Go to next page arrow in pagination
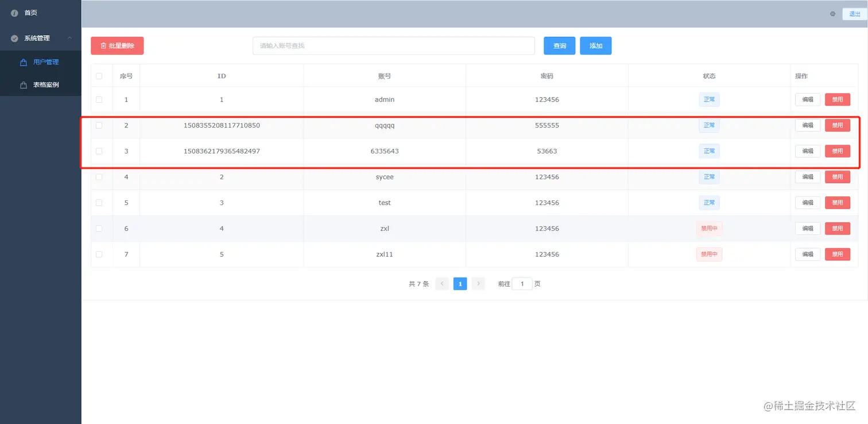This screenshot has width=868, height=424. pyautogui.click(x=478, y=284)
